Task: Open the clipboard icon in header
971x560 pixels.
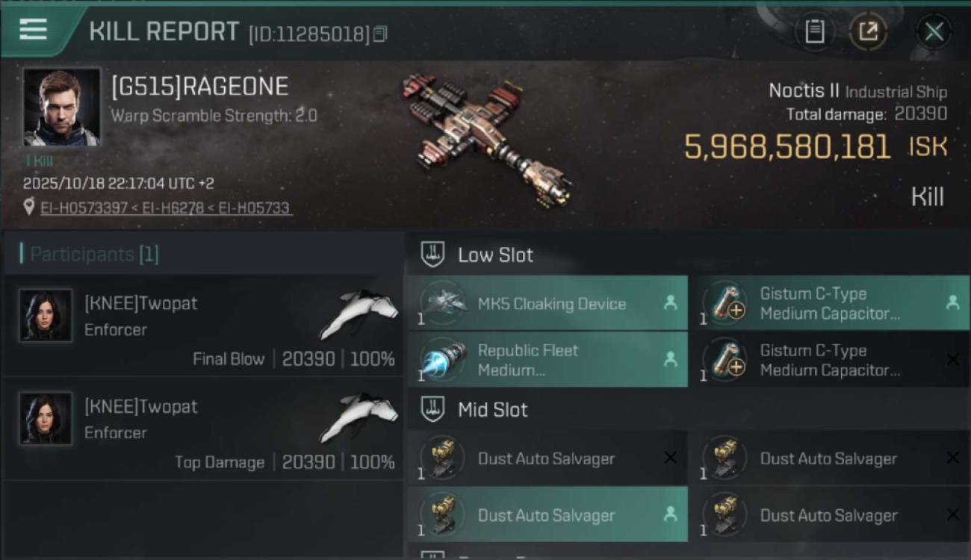Action: click(814, 31)
